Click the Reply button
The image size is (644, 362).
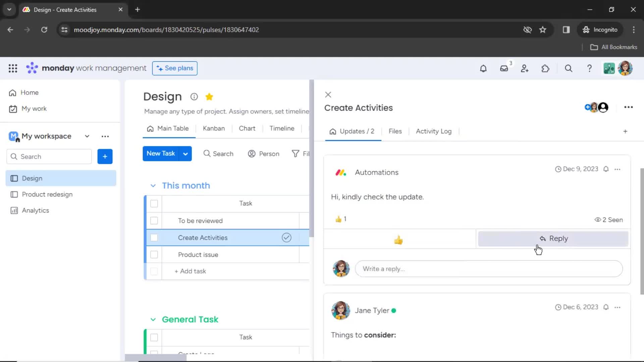pos(554,238)
